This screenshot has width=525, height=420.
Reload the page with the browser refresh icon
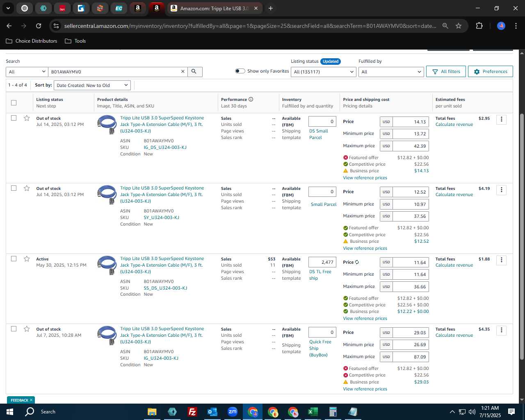pos(39,26)
